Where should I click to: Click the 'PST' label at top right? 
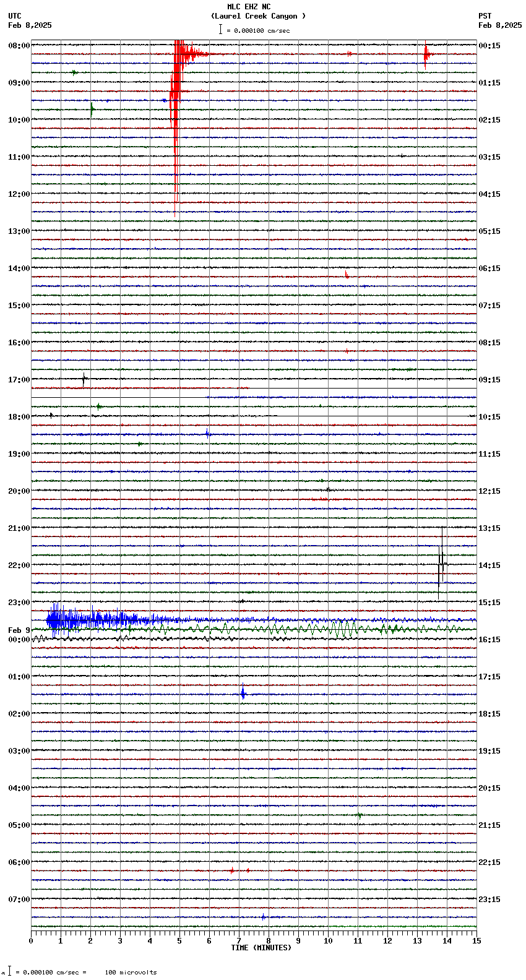point(485,16)
